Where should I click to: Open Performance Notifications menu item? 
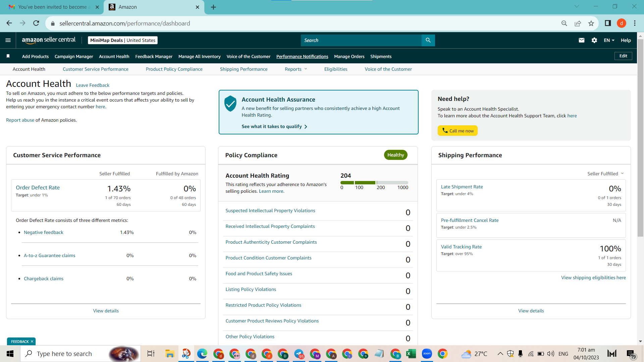pyautogui.click(x=302, y=56)
